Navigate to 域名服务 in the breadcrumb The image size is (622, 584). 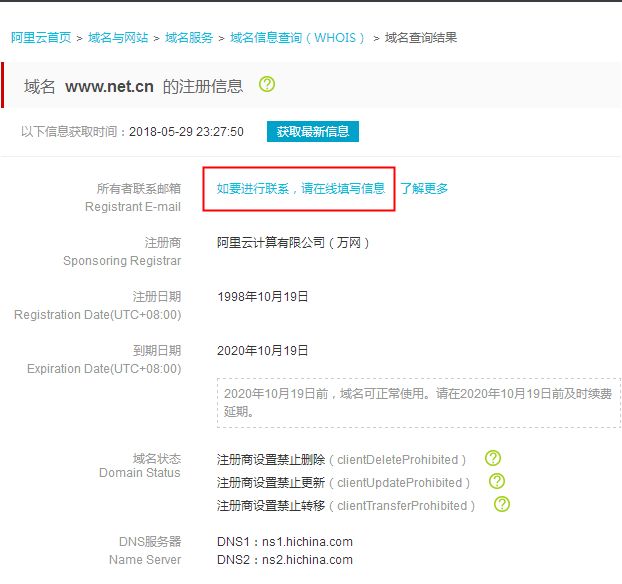pyautogui.click(x=189, y=38)
